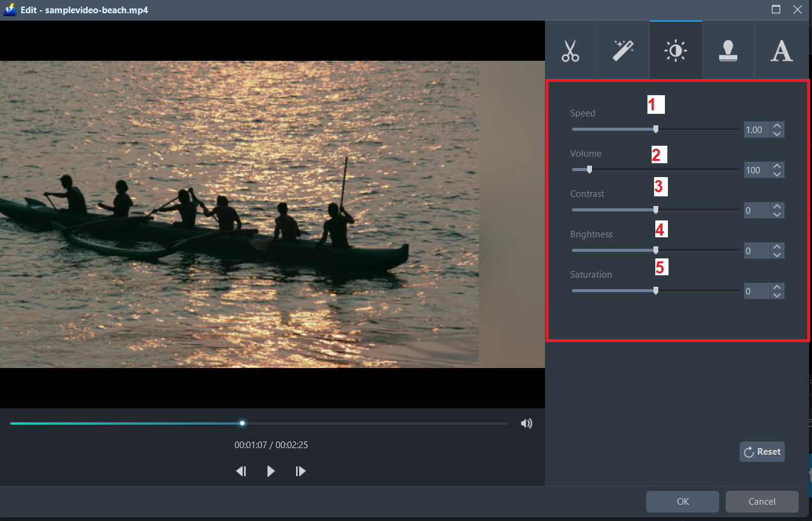Increase Brightness using its up stepper

pyautogui.click(x=777, y=247)
